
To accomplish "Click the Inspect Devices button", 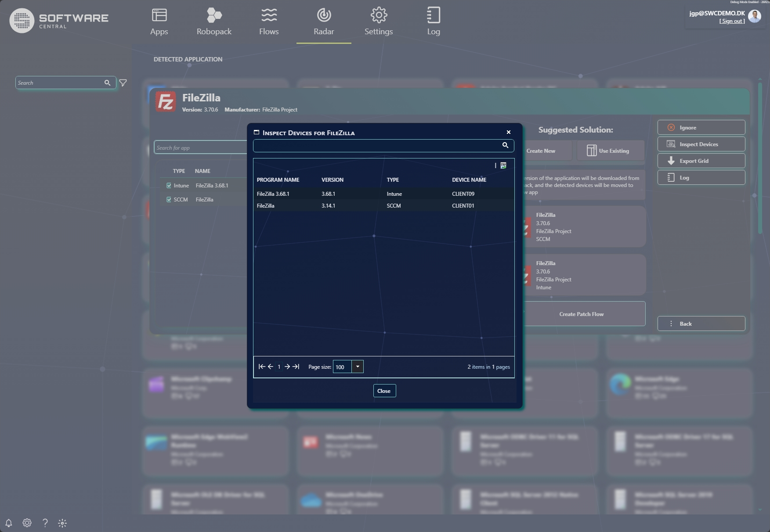I will pyautogui.click(x=701, y=144).
